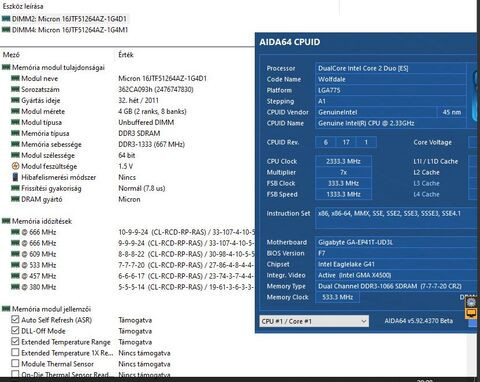
Task: Click icon beside Modul típusa row
Action: click(15, 122)
